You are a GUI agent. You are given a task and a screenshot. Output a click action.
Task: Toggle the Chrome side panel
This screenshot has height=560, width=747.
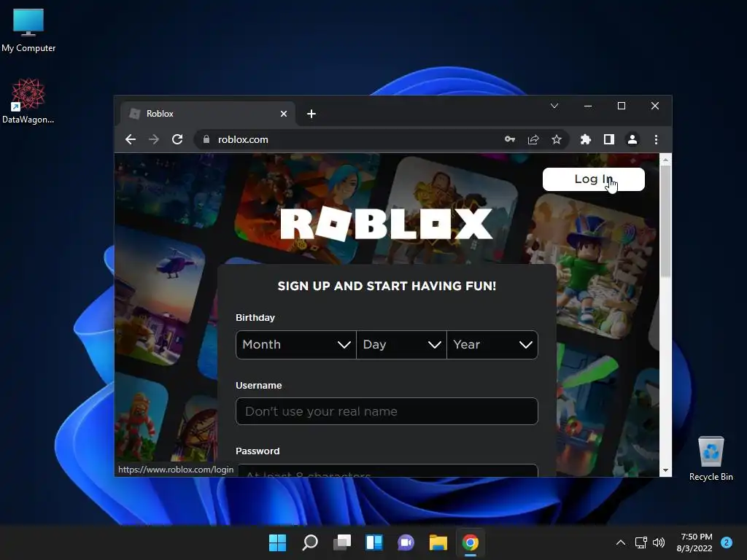(609, 139)
